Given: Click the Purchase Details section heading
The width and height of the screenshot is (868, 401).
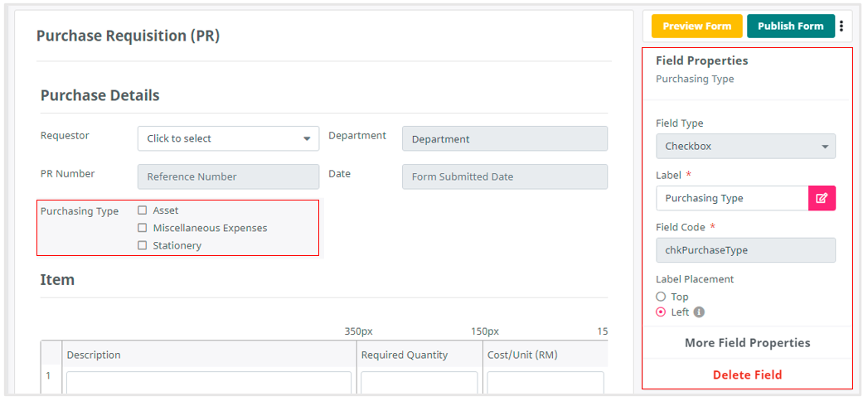Looking at the screenshot, I should [99, 95].
